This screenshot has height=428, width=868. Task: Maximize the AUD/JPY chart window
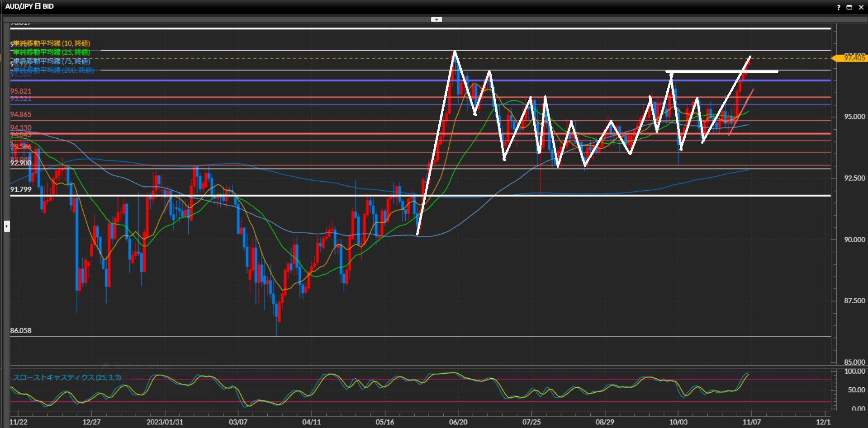849,7
